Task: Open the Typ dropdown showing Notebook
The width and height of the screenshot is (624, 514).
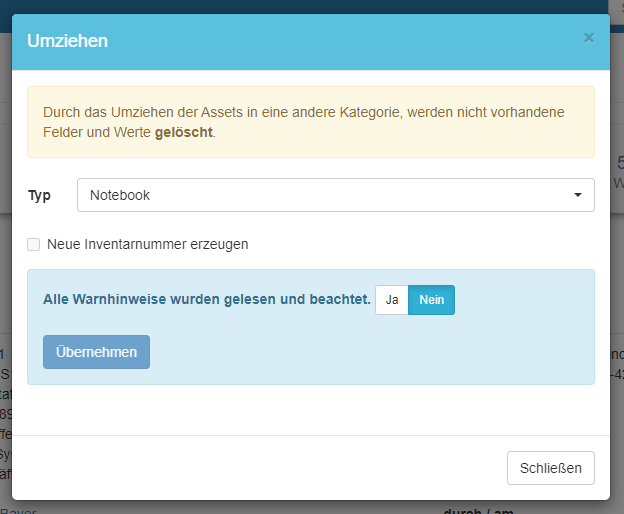Action: (x=335, y=195)
